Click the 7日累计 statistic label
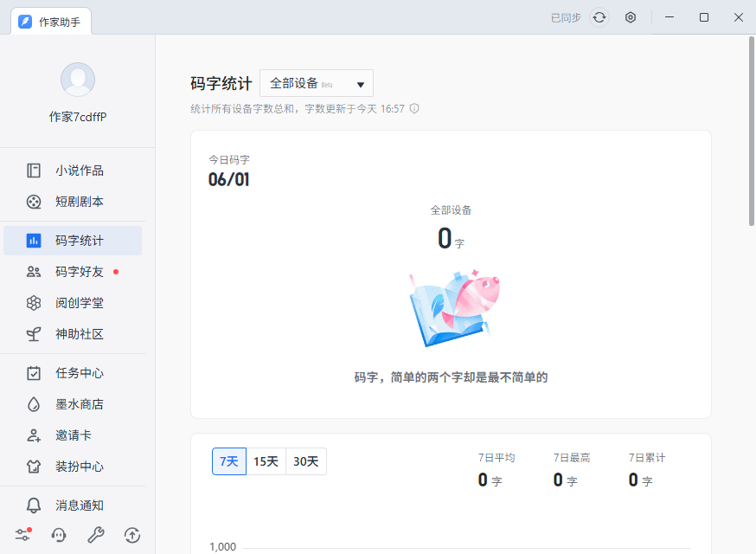This screenshot has height=554, width=756. [x=647, y=458]
